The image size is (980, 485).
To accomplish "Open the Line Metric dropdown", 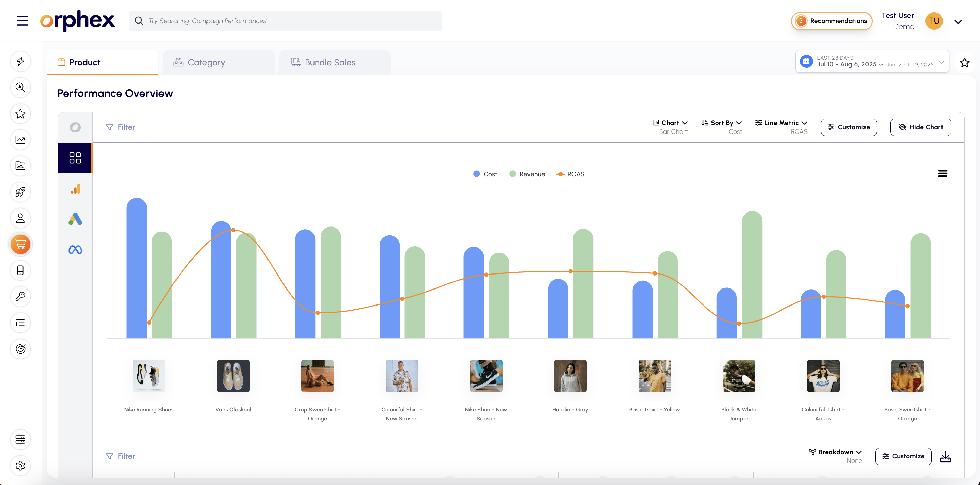I will [781, 123].
